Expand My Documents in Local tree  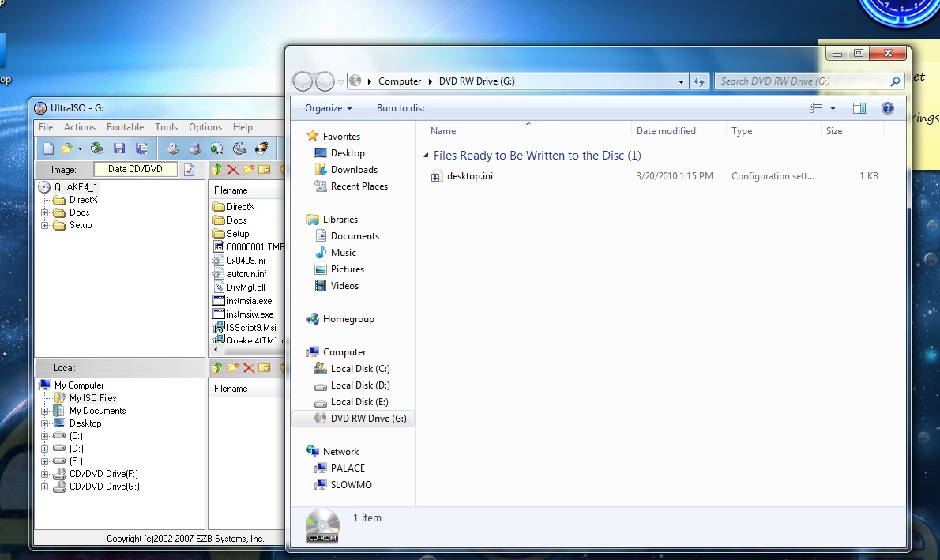tap(44, 411)
